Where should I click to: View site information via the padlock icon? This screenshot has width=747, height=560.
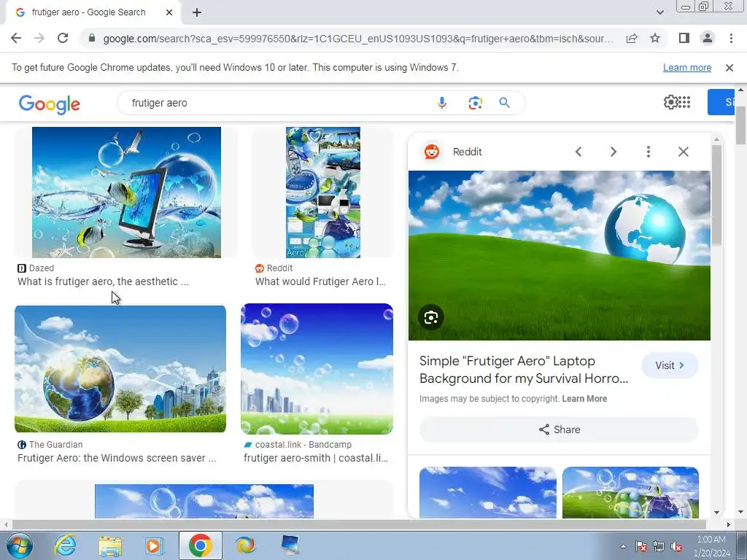tap(92, 38)
